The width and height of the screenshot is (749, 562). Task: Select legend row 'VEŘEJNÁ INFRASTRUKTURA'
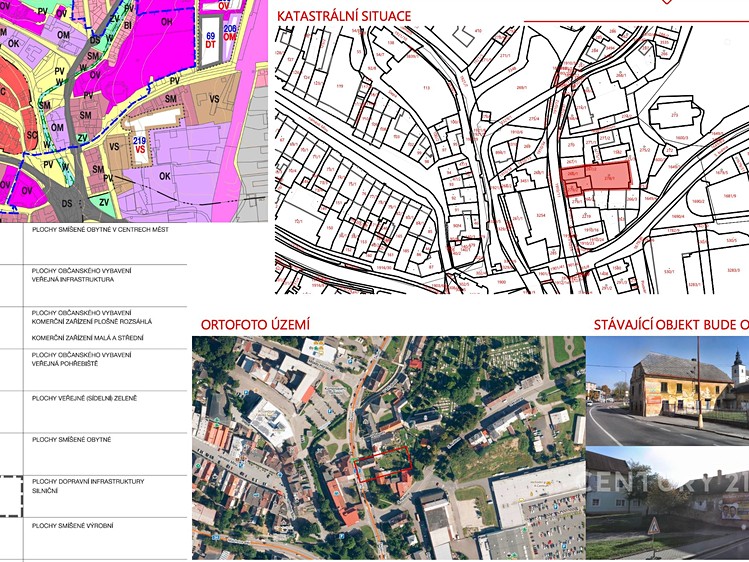(73, 279)
